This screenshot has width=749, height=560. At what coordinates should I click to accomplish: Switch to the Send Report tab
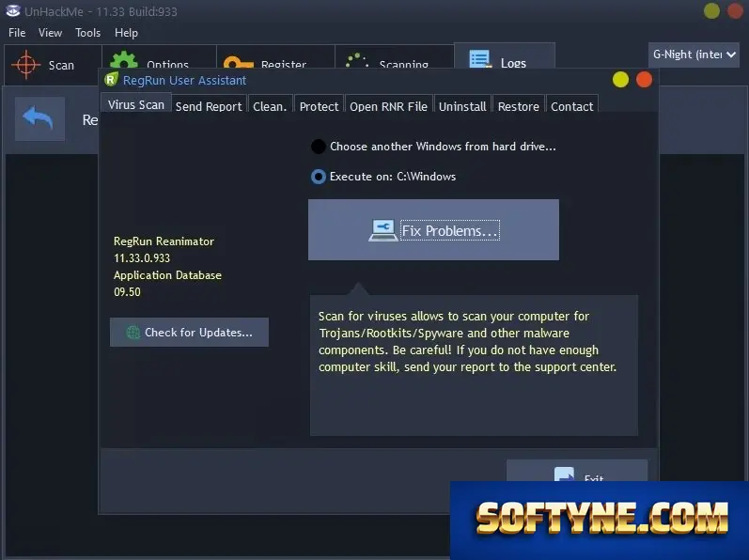coord(209,106)
